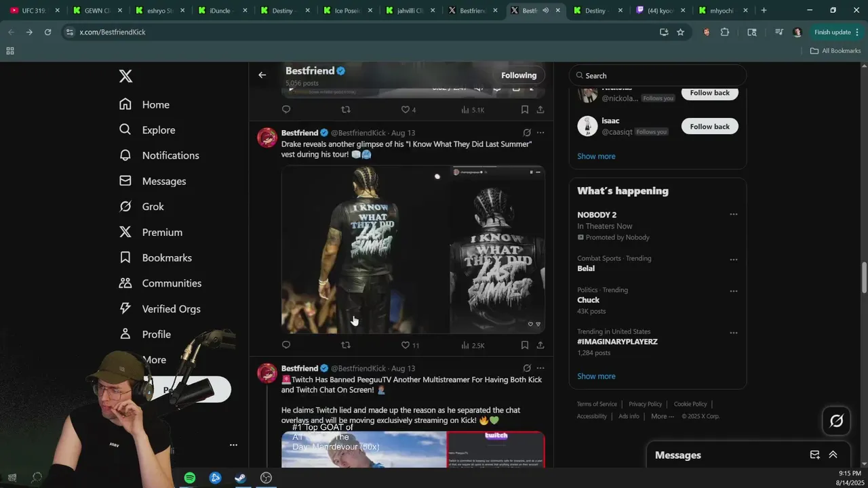Open more options on Drake post
The width and height of the screenshot is (868, 488).
pyautogui.click(x=540, y=133)
